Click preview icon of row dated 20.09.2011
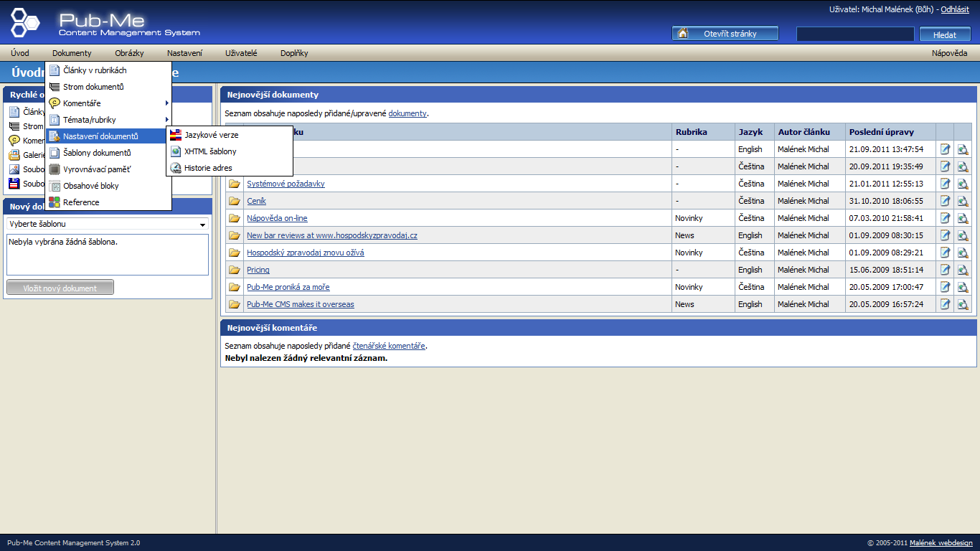The height and width of the screenshot is (551, 980). pyautogui.click(x=963, y=166)
